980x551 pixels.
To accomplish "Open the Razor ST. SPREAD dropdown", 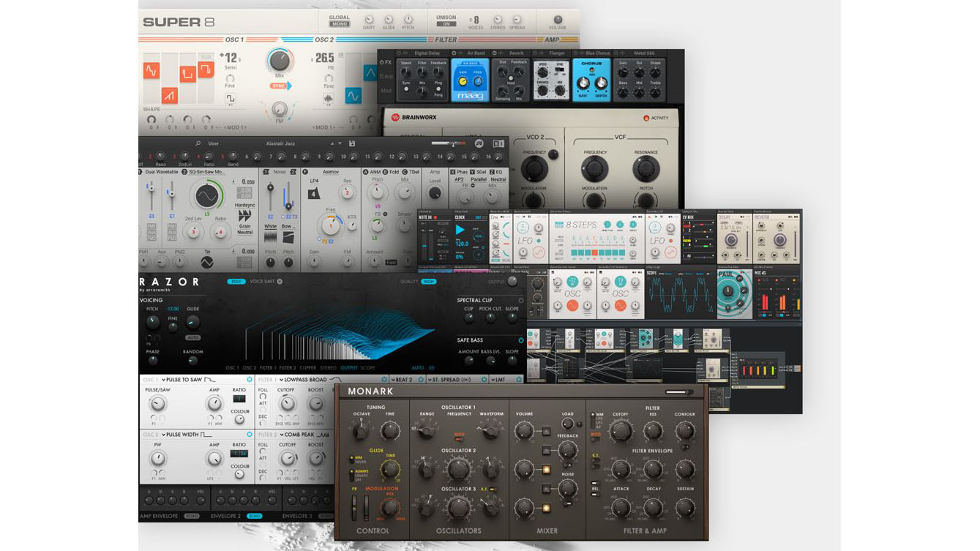I will pos(449,380).
